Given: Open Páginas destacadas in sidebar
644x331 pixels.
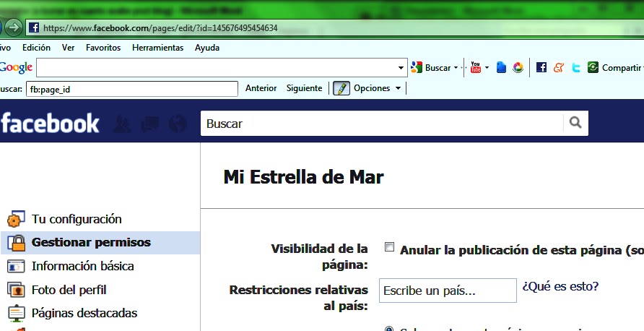Looking at the screenshot, I should click(84, 314).
